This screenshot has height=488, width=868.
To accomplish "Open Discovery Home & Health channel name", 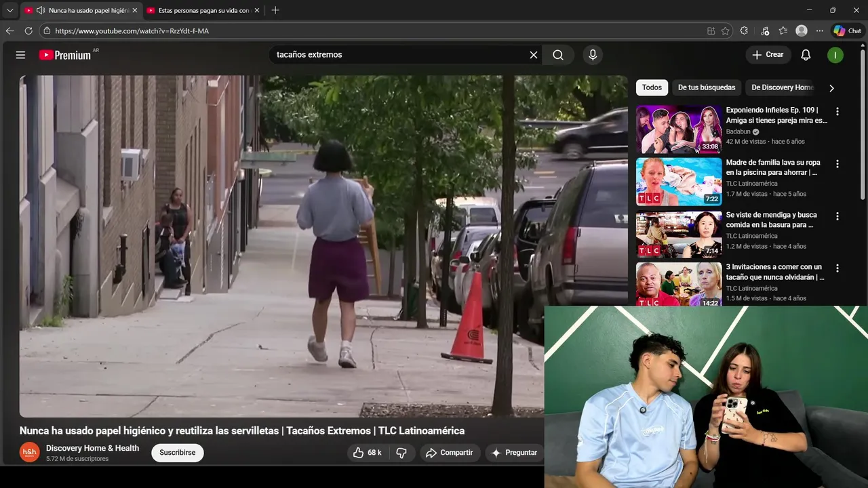I will (93, 448).
